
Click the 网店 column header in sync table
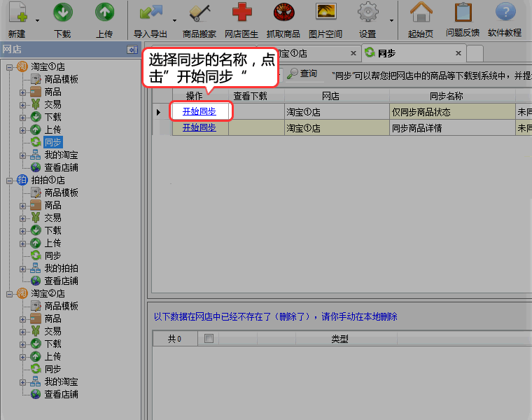pos(337,96)
